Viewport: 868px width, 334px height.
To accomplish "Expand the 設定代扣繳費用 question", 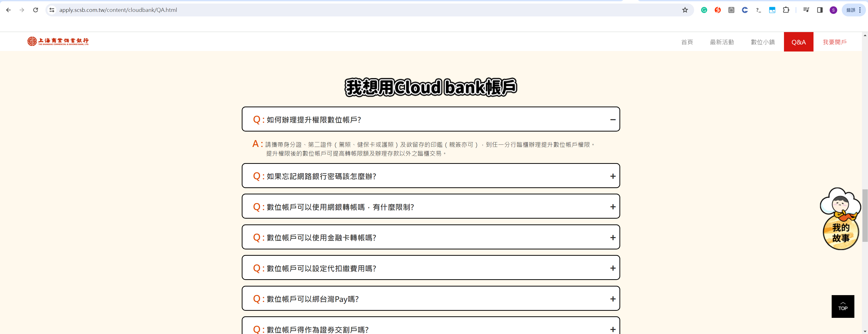I will pyautogui.click(x=613, y=268).
